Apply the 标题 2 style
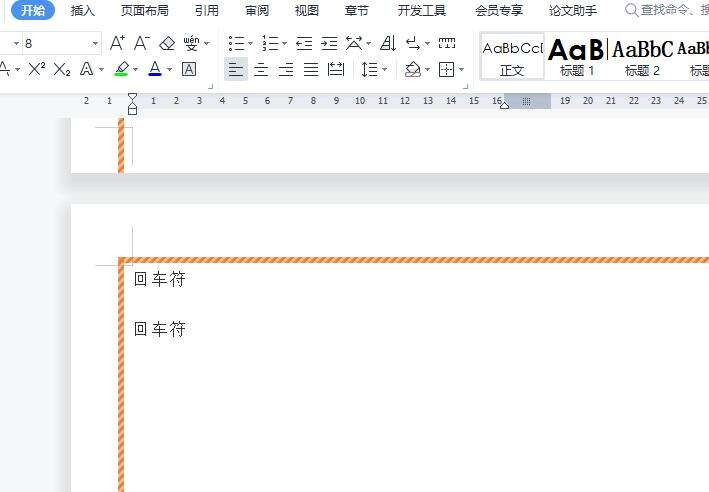 (642, 57)
